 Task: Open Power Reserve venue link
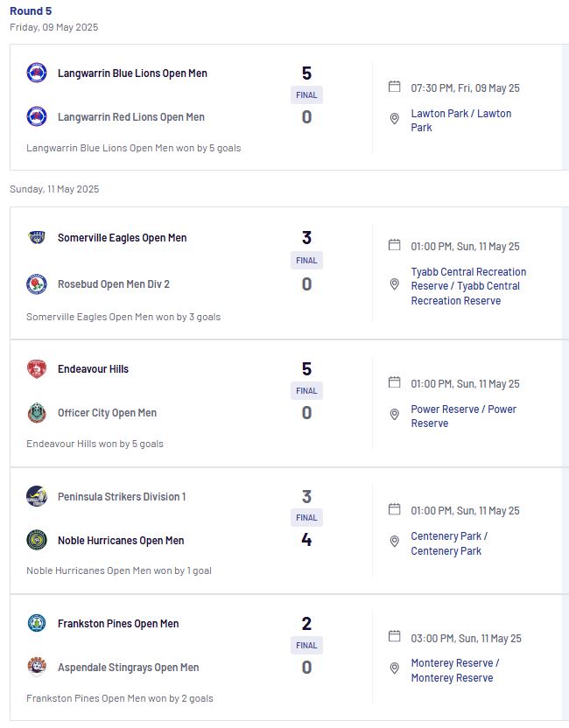[464, 416]
